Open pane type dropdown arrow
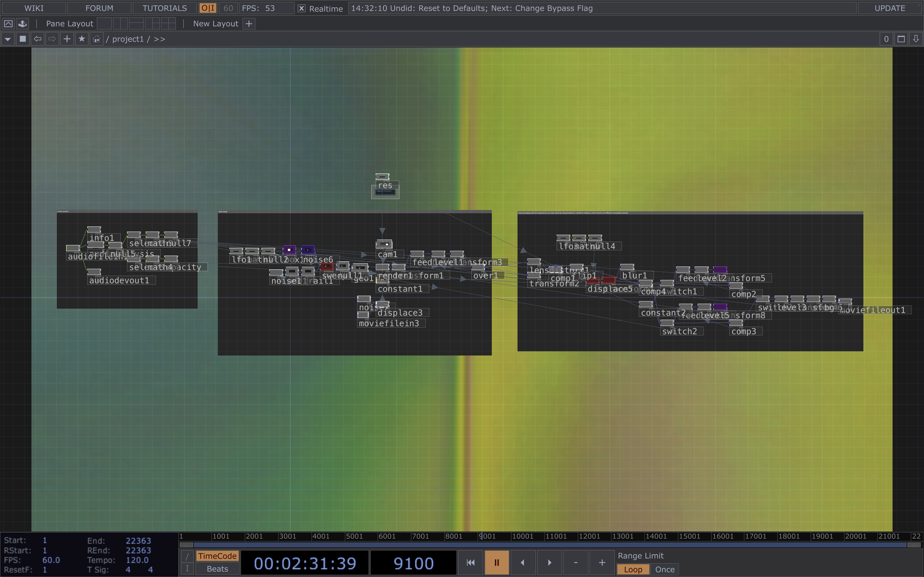Image resolution: width=924 pixels, height=577 pixels. tap(8, 39)
